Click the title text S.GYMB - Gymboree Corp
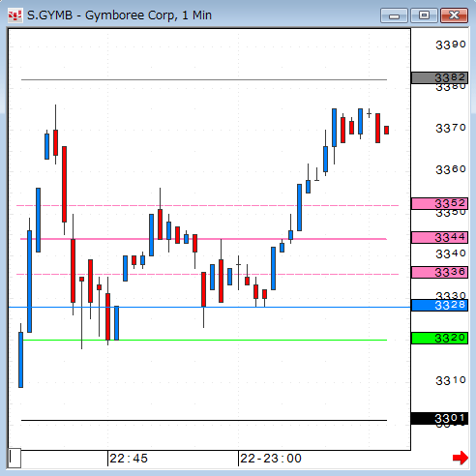Image resolution: width=476 pixels, height=476 pixels. click(x=102, y=15)
